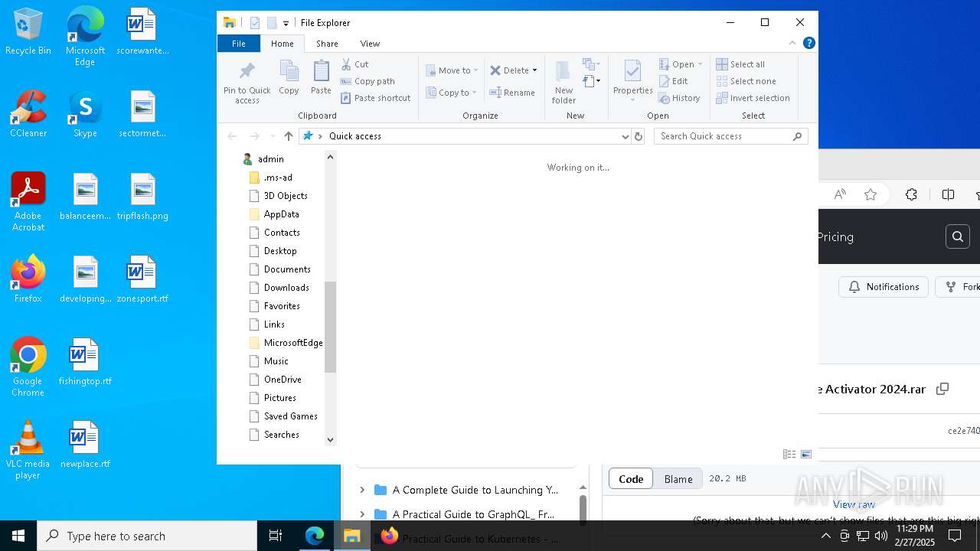The height and width of the screenshot is (551, 980).
Task: Switch to the View ribbon tab
Action: [370, 44]
